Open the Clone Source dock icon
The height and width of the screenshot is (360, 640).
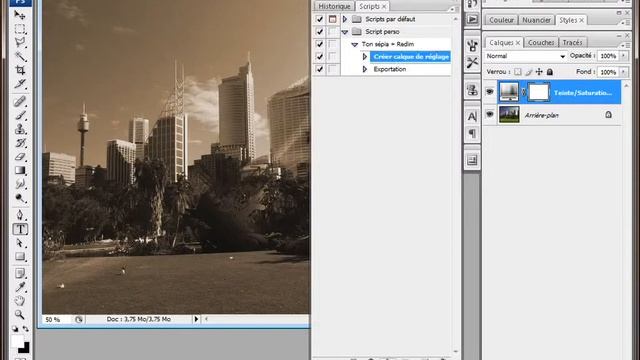(472, 90)
